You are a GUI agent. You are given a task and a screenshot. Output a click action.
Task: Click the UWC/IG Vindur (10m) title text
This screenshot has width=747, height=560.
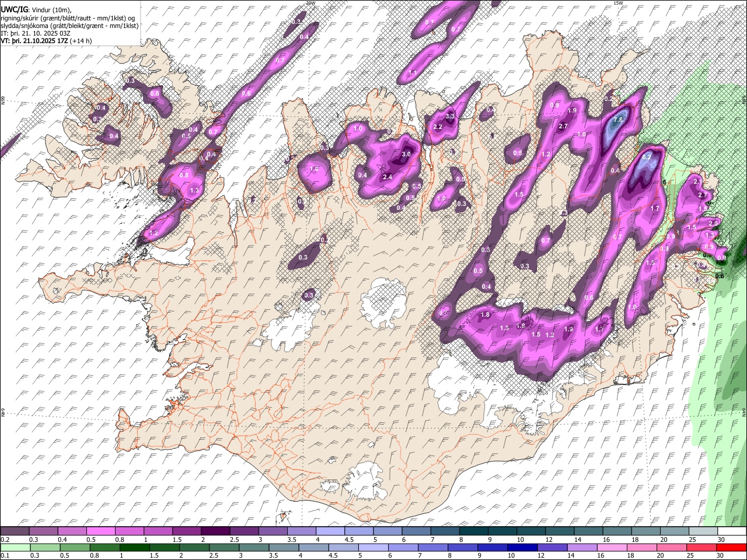(x=36, y=9)
